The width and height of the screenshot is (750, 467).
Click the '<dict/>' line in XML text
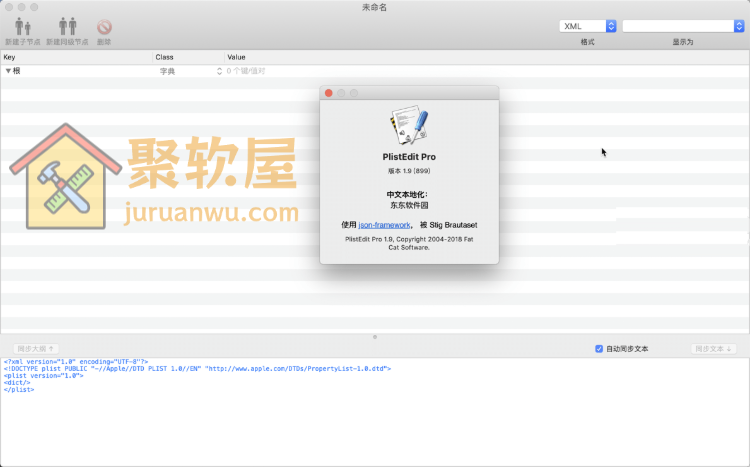click(17, 383)
